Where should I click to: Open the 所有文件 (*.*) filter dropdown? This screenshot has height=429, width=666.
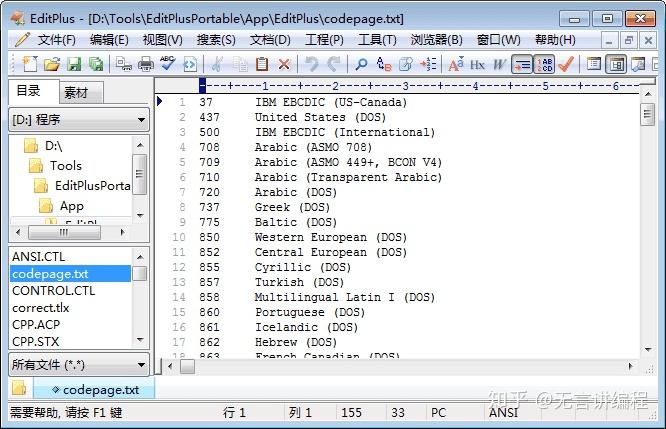(79, 364)
